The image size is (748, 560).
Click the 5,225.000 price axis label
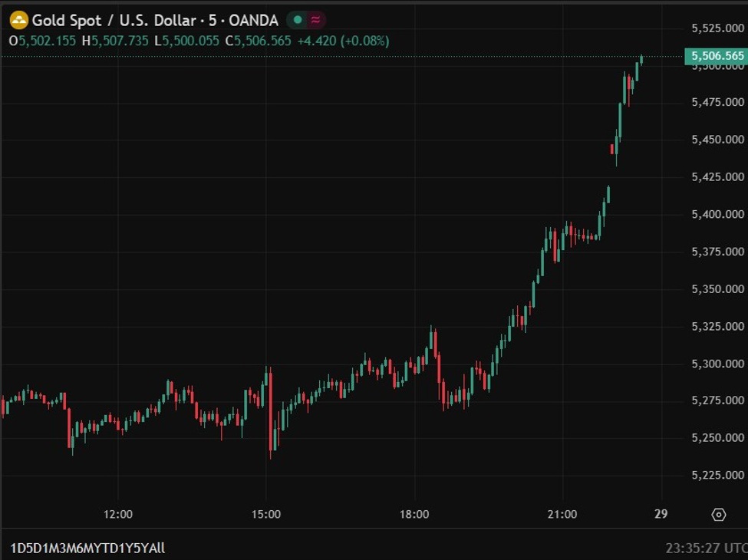tap(717, 475)
